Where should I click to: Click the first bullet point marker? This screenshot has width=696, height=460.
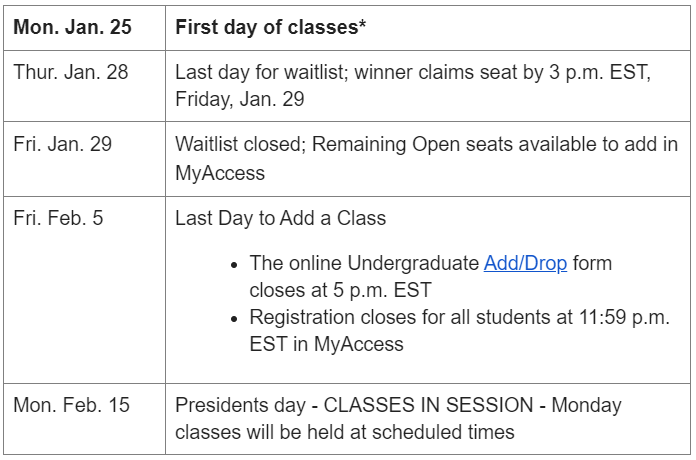[234, 266]
